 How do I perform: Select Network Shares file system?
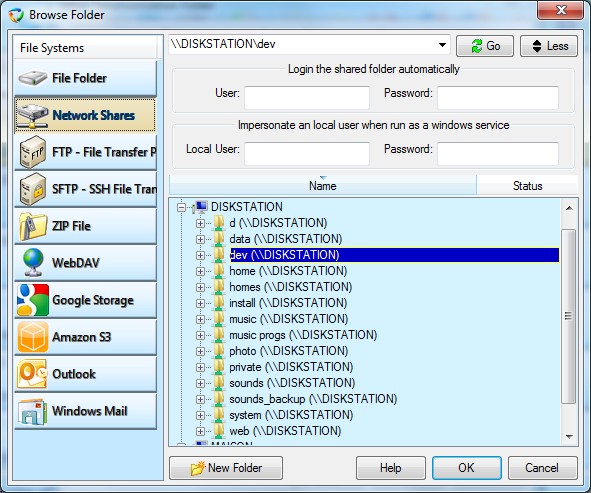pyautogui.click(x=86, y=115)
